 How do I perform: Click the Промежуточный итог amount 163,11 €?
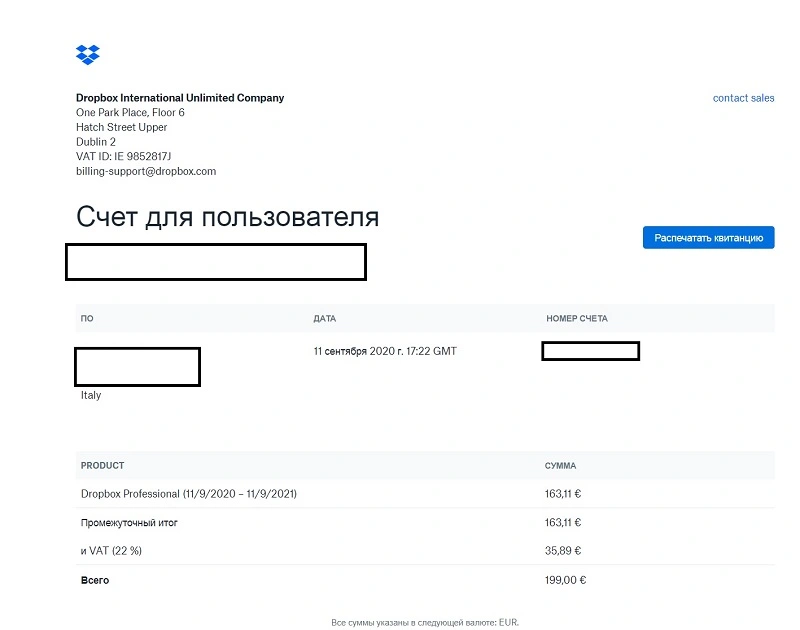[563, 522]
